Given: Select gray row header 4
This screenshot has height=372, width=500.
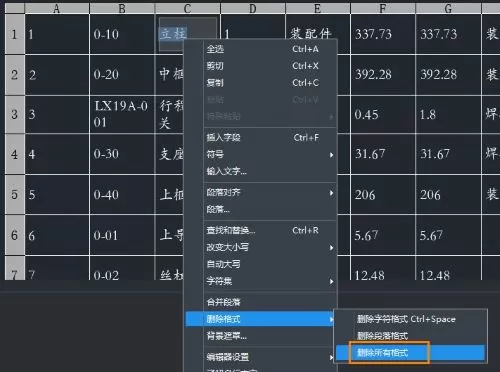Looking at the screenshot, I should 15,154.
